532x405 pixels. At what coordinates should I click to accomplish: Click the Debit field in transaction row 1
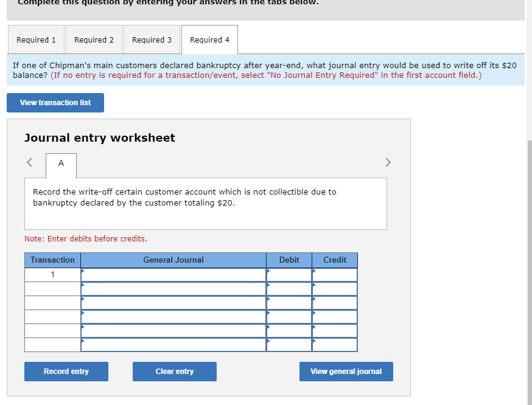[289, 275]
